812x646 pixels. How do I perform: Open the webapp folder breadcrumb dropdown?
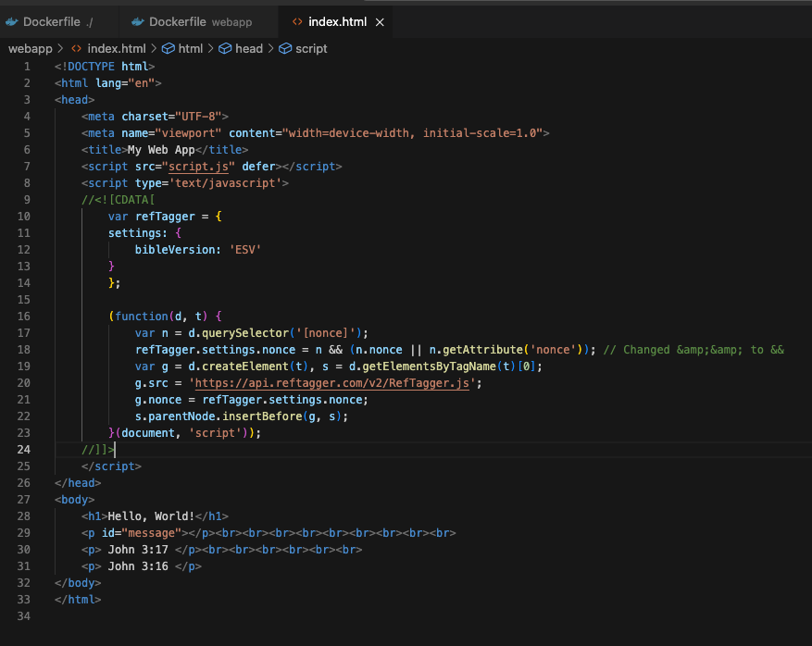click(30, 48)
